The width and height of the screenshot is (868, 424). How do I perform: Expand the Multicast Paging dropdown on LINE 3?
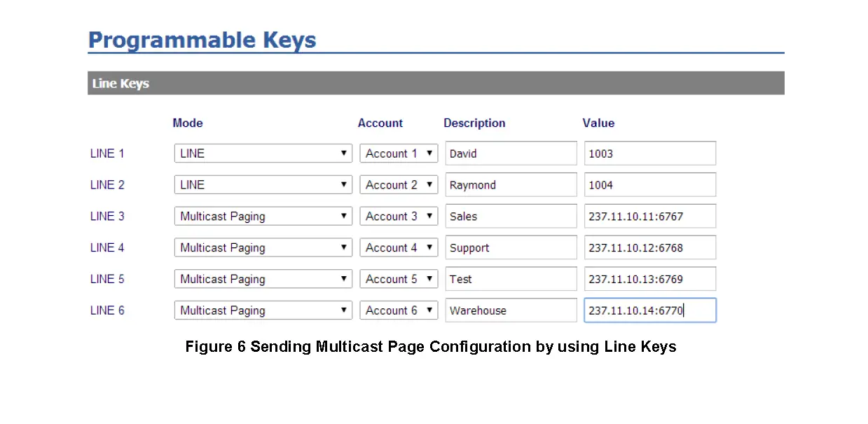263,216
